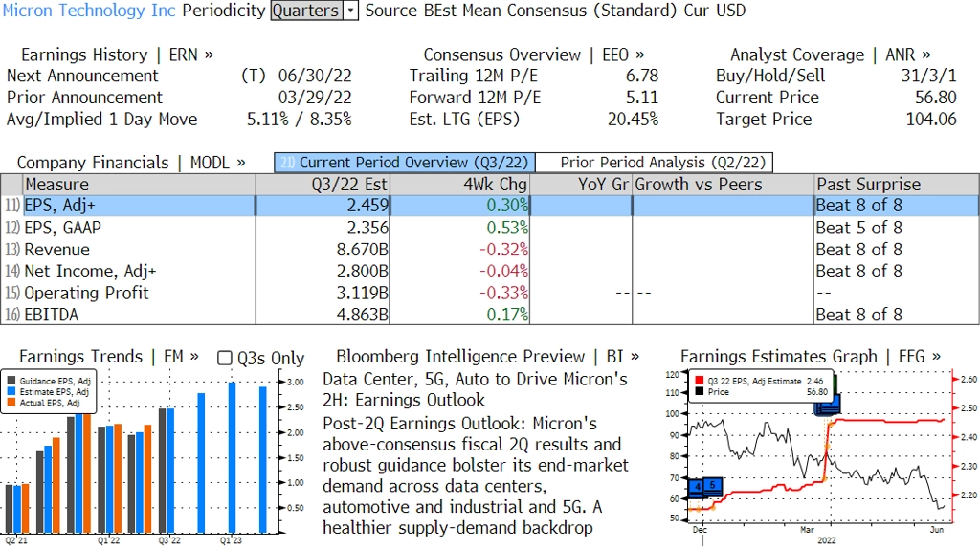Open Analyst Coverage ANR link

tap(831, 55)
